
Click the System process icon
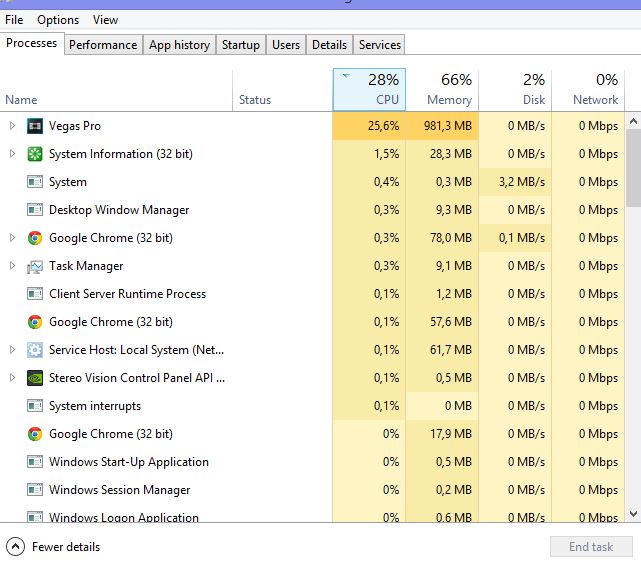point(35,182)
